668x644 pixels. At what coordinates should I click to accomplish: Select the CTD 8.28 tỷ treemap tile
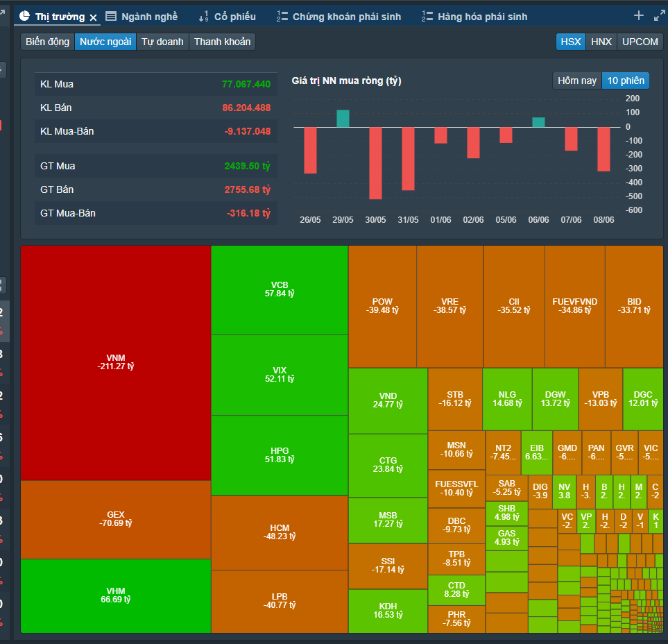pyautogui.click(x=456, y=590)
